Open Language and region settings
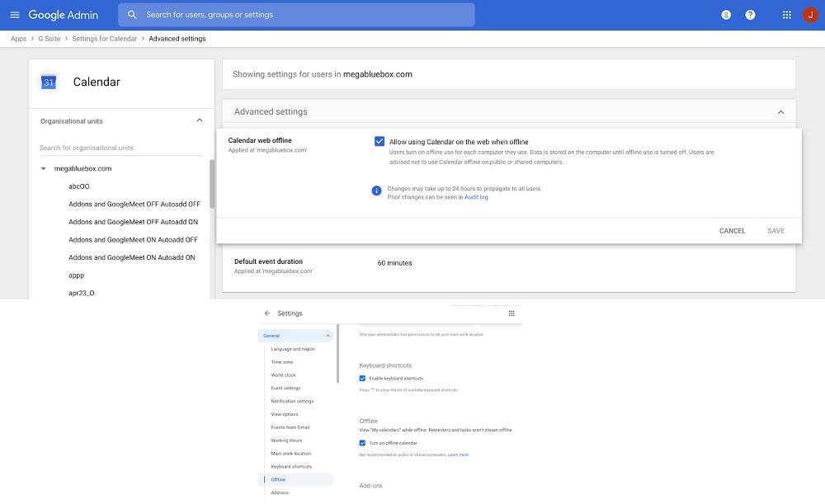825x504 pixels. click(293, 349)
